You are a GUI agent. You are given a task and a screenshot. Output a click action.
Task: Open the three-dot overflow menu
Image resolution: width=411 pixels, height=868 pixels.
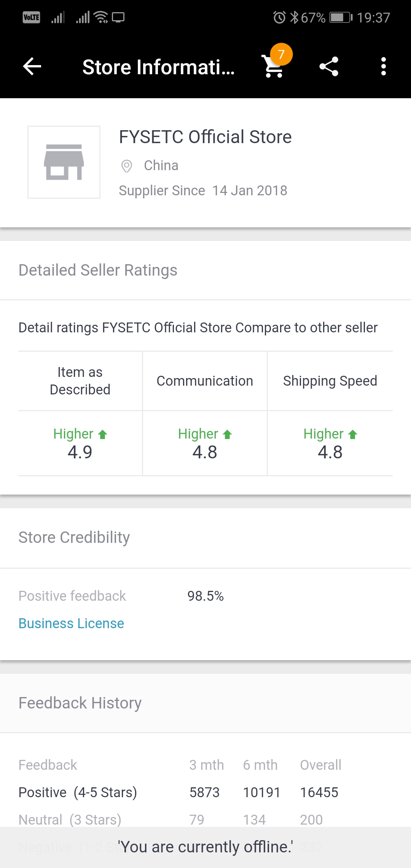[x=383, y=67]
